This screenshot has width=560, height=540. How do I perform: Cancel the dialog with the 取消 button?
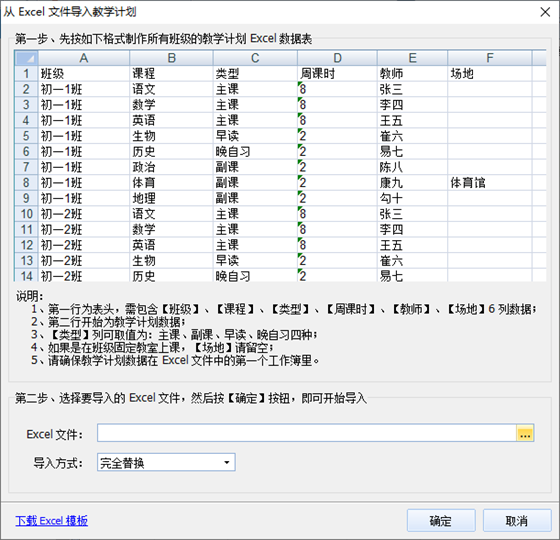tap(517, 521)
